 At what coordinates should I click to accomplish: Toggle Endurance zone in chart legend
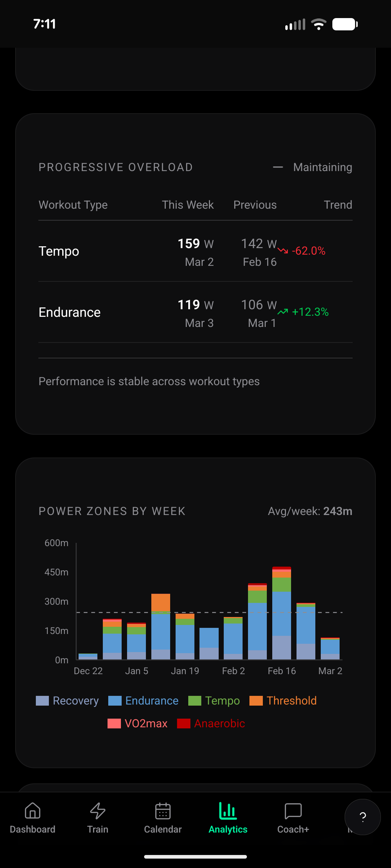pyautogui.click(x=115, y=701)
